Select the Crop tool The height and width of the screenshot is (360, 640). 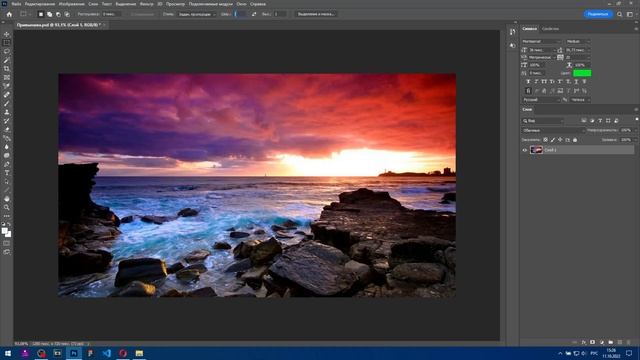[7, 69]
